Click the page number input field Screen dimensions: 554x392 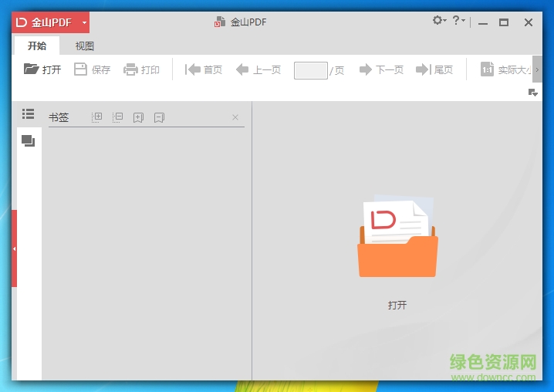click(310, 70)
